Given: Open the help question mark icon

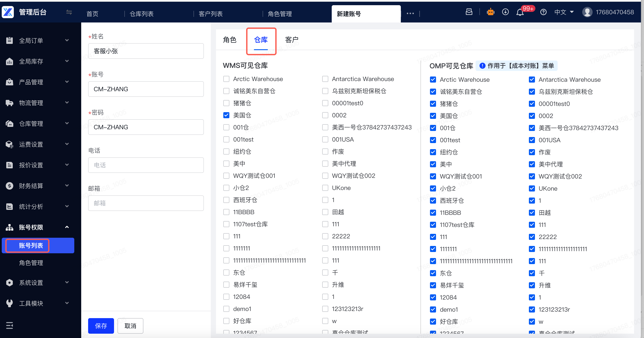Looking at the screenshot, I should tap(543, 12).
